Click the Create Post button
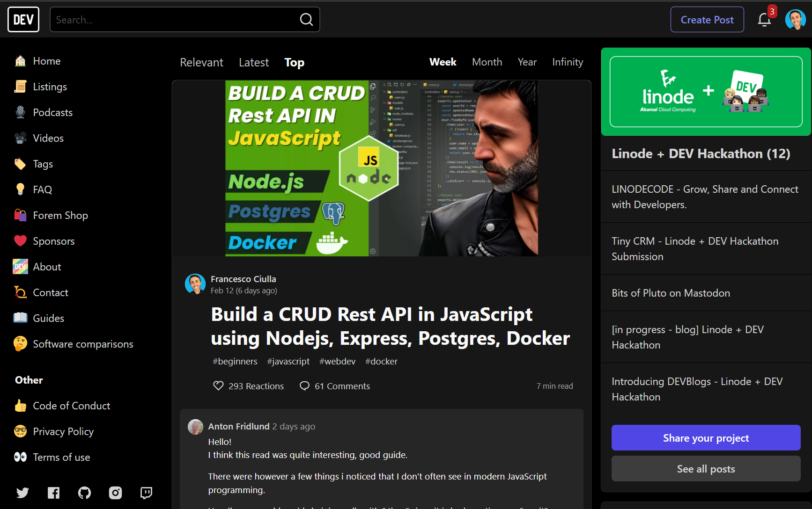Image resolution: width=812 pixels, height=509 pixels. coord(707,20)
